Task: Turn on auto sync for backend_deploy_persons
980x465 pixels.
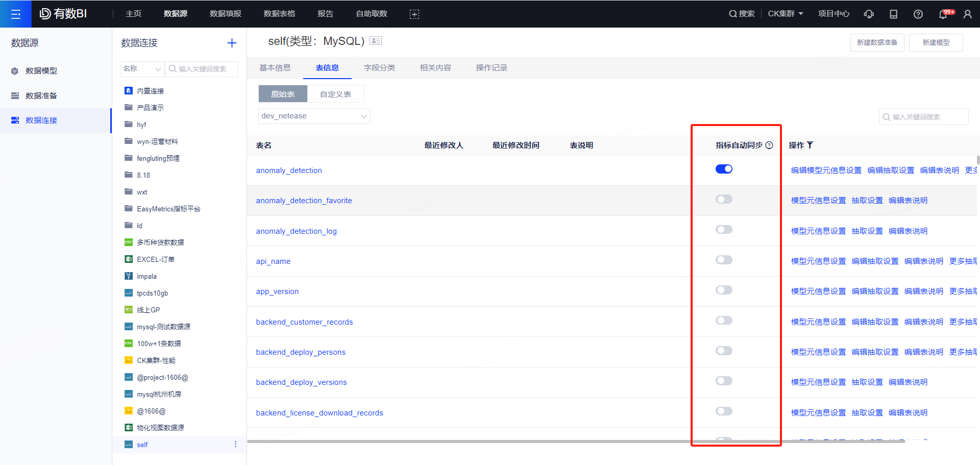Action: [x=724, y=351]
